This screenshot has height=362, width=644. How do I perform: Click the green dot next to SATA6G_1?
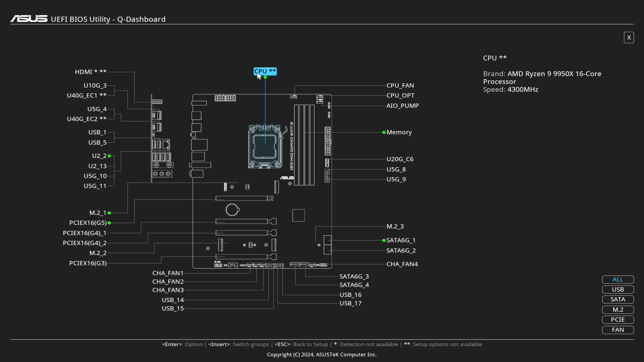[x=384, y=240]
